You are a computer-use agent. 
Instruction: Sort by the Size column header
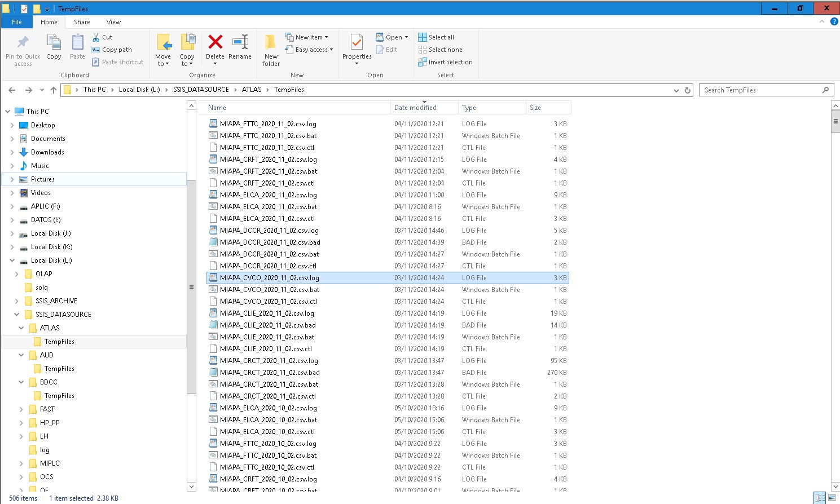pyautogui.click(x=548, y=108)
